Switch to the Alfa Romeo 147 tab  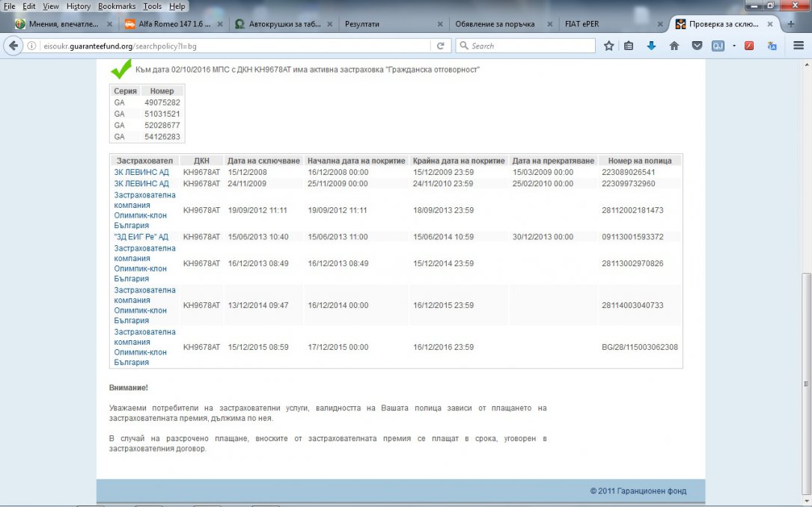coord(172,24)
